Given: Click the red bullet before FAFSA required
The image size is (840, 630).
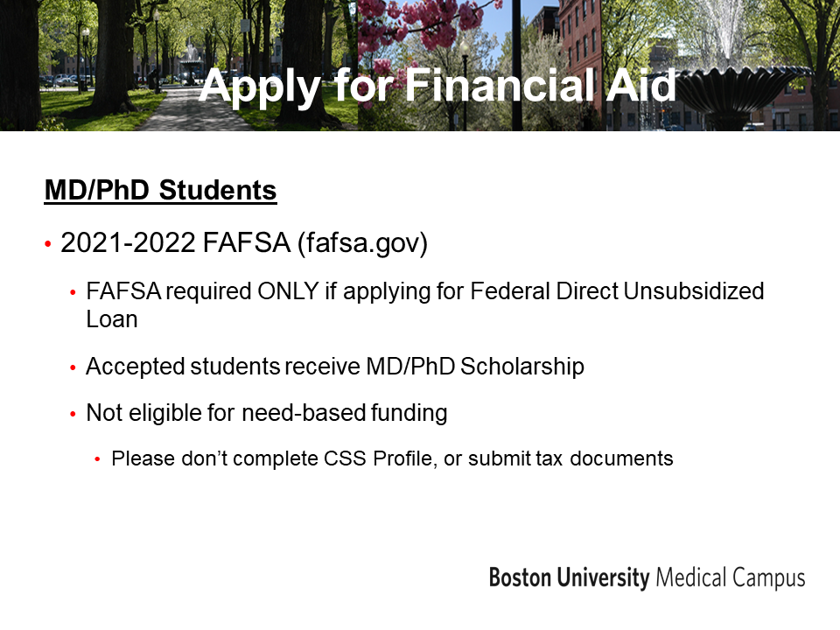Looking at the screenshot, I should point(73,292).
